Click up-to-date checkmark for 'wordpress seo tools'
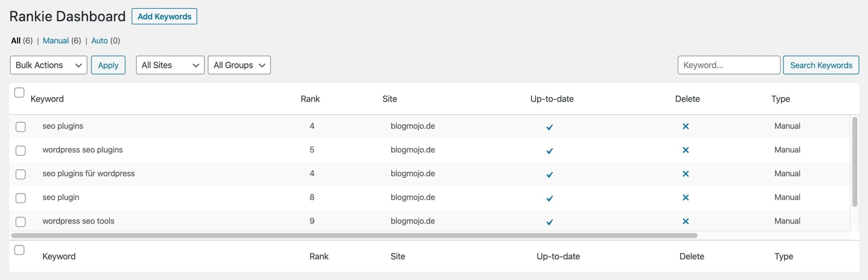 pos(549,222)
